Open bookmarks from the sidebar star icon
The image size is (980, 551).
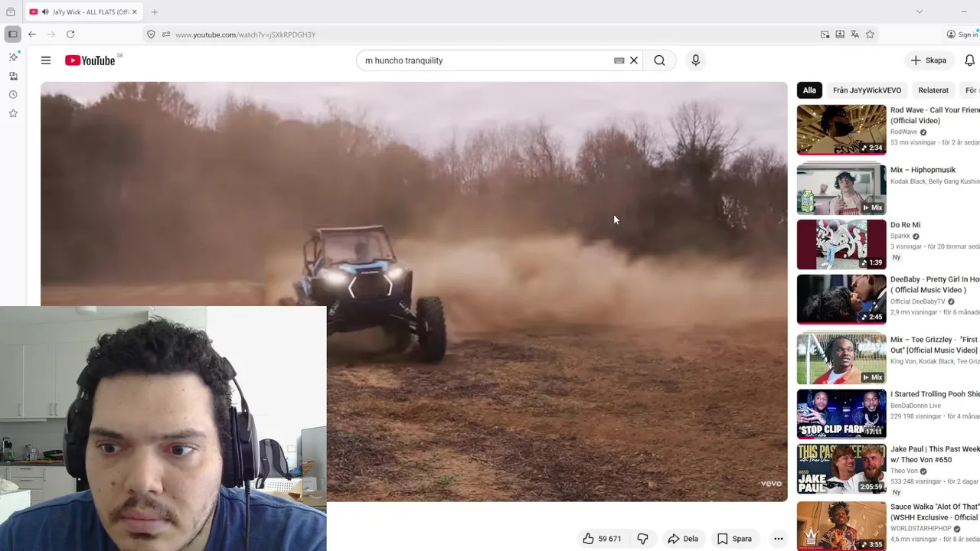coord(13,113)
